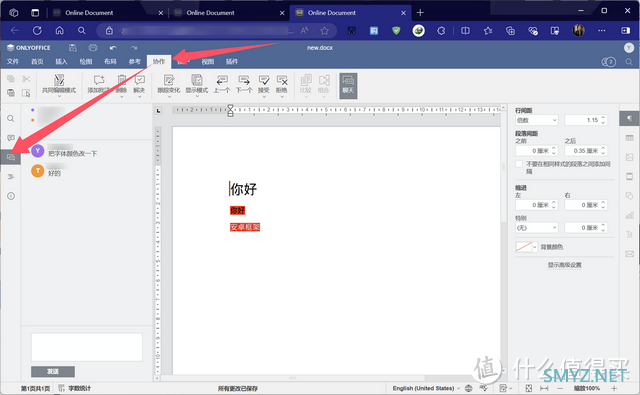Open text art settings in right sidebar
This screenshot has width=640, height=395.
(x=629, y=234)
